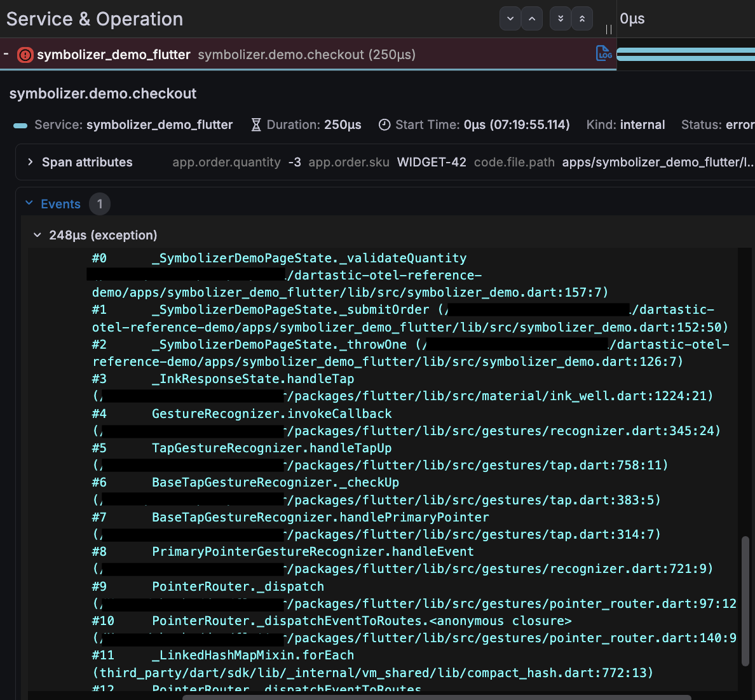Click frame #10 _dispatchEventToRoutes anonymous closure

pos(332,621)
